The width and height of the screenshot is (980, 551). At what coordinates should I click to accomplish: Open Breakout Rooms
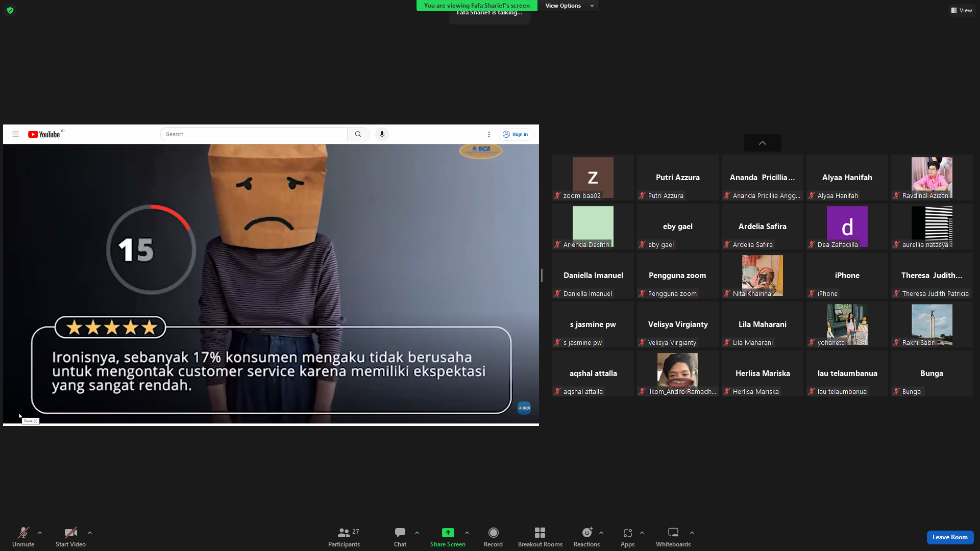(540, 537)
